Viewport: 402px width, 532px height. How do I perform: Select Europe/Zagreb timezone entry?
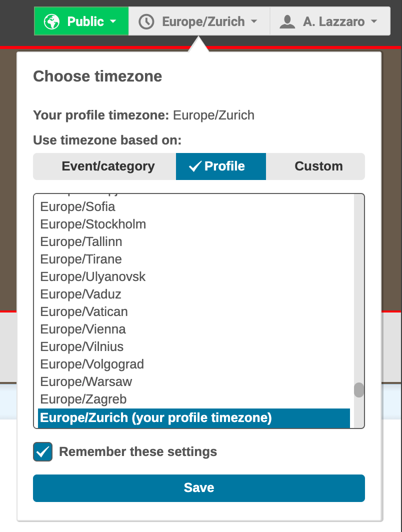pyautogui.click(x=83, y=399)
